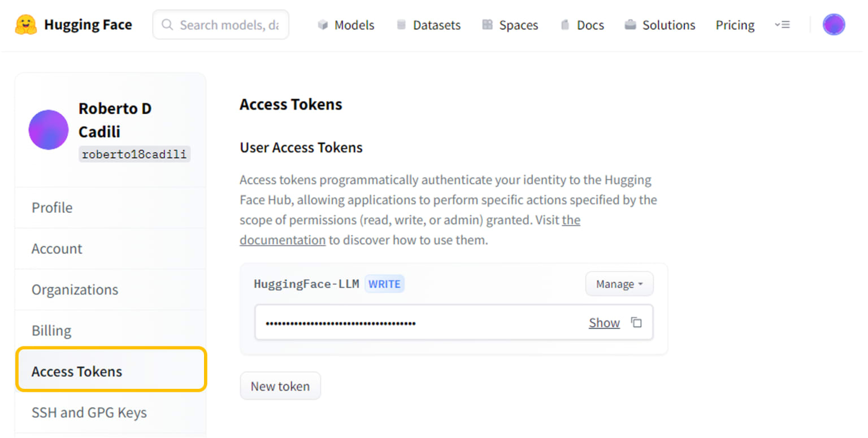The width and height of the screenshot is (868, 438).
Task: Create a New token
Action: (280, 386)
